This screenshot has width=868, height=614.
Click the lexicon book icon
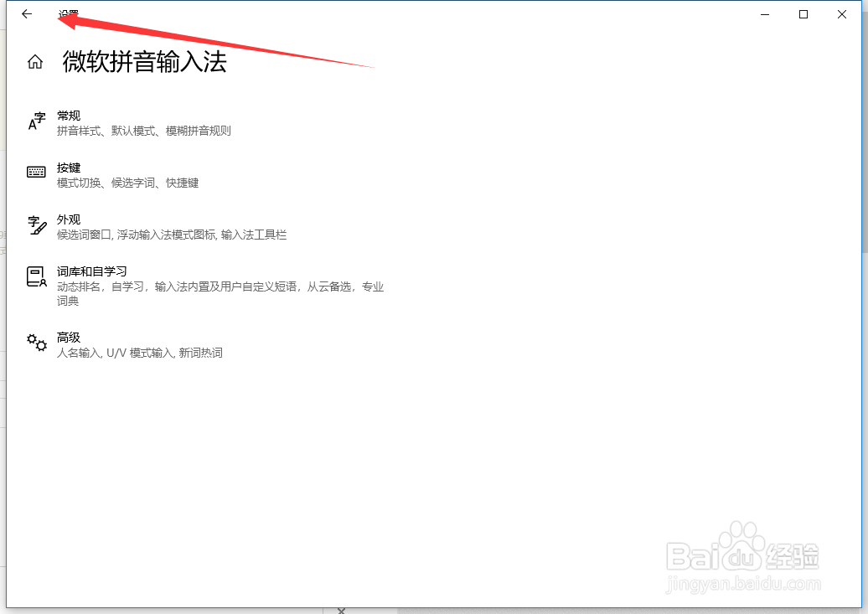pyautogui.click(x=37, y=276)
